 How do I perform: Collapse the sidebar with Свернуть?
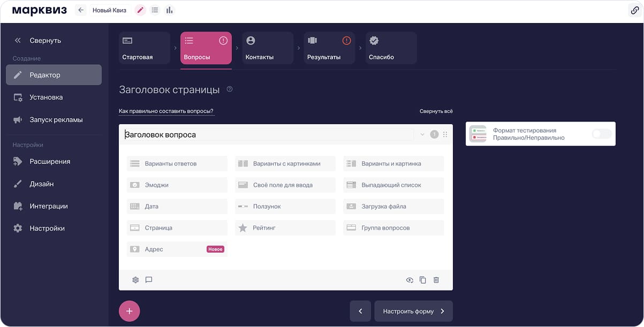tap(37, 40)
